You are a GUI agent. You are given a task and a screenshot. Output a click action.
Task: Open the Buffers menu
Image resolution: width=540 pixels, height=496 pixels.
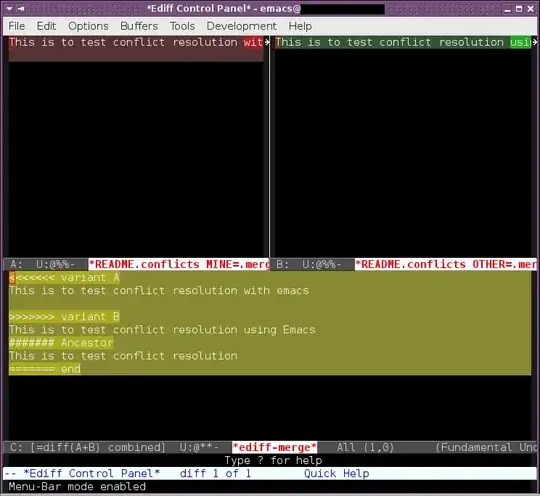click(x=139, y=26)
